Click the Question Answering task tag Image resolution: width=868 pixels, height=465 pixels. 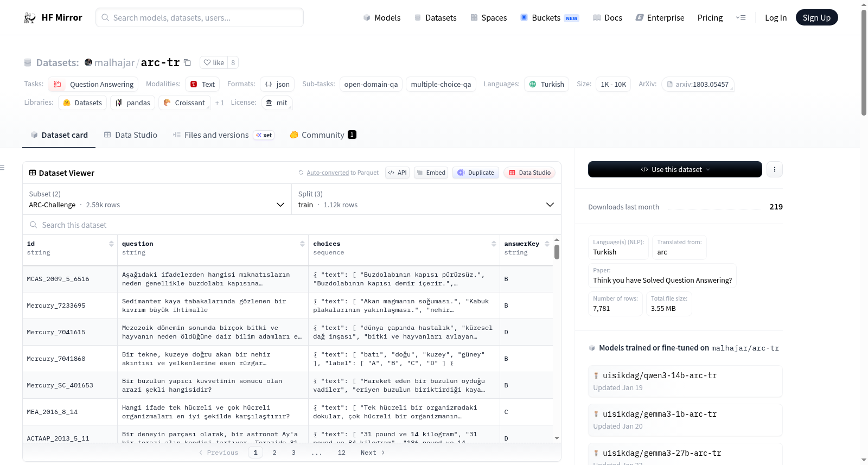click(93, 84)
